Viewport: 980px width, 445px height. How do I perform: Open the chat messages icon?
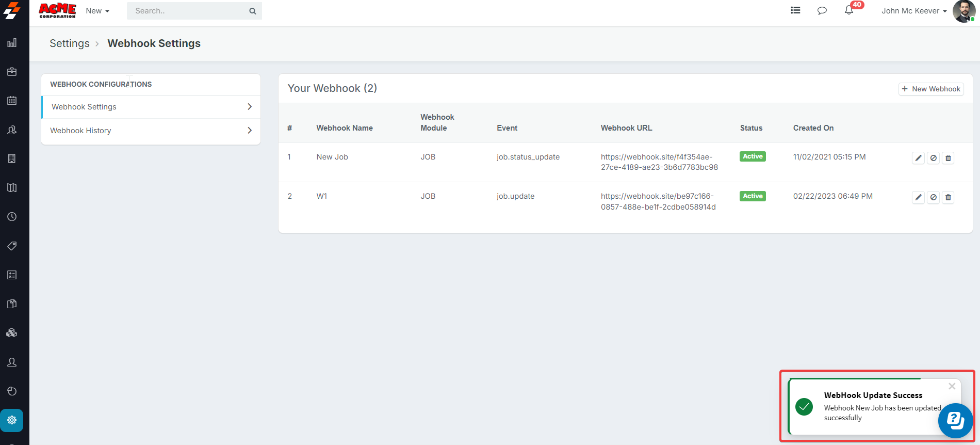click(822, 11)
